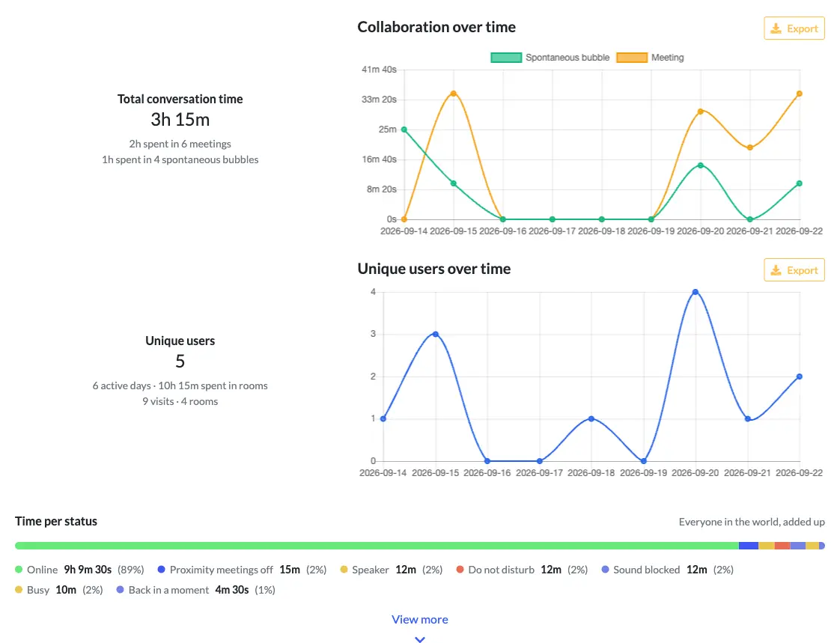Select the blue Proximity meetings off bar segment
Screen dimensions: 840x643
coord(749,546)
